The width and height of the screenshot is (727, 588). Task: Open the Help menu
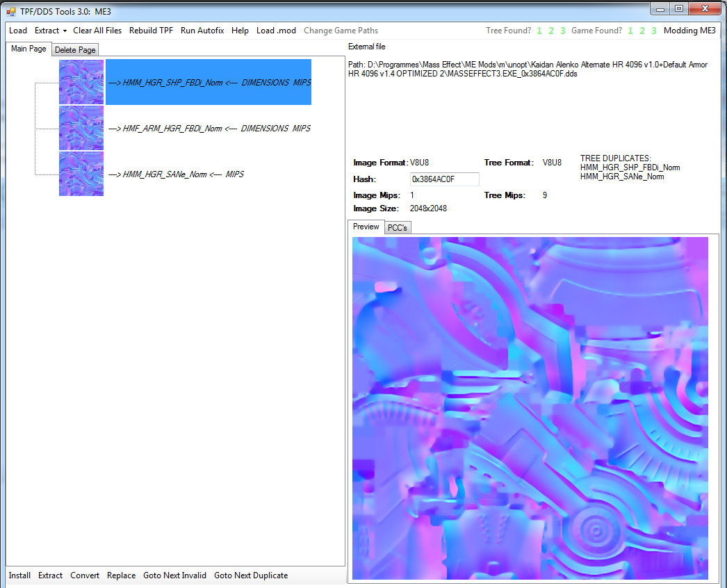[240, 31]
